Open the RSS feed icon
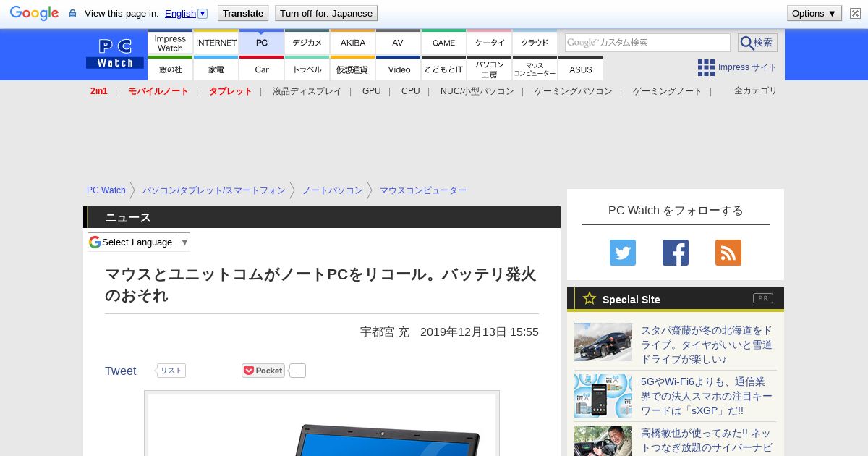Screen dimensions: 868x456 pyautogui.click(x=728, y=253)
